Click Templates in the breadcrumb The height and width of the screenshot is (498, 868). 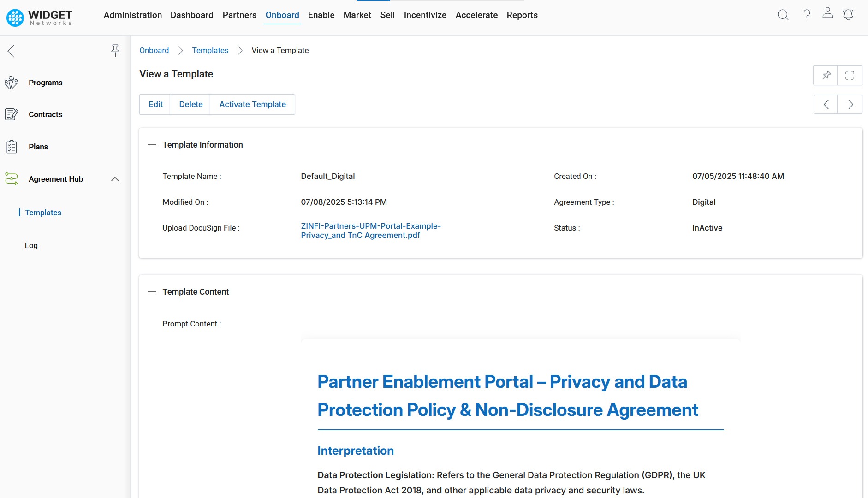(x=210, y=50)
